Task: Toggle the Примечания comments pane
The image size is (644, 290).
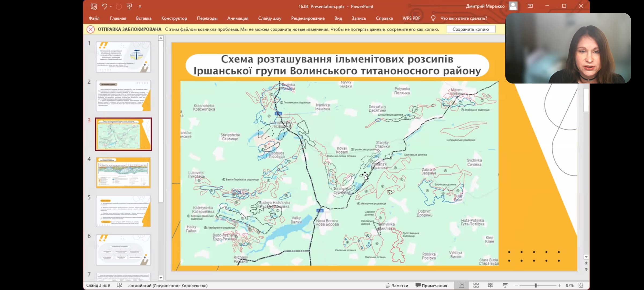Action: (x=431, y=285)
